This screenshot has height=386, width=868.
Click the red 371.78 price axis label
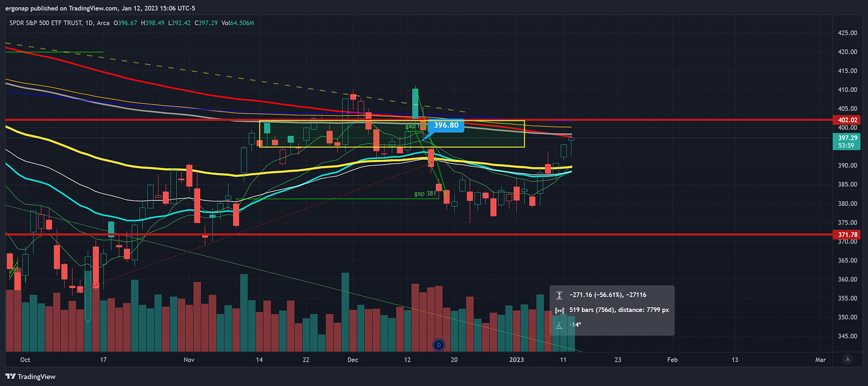[847, 235]
